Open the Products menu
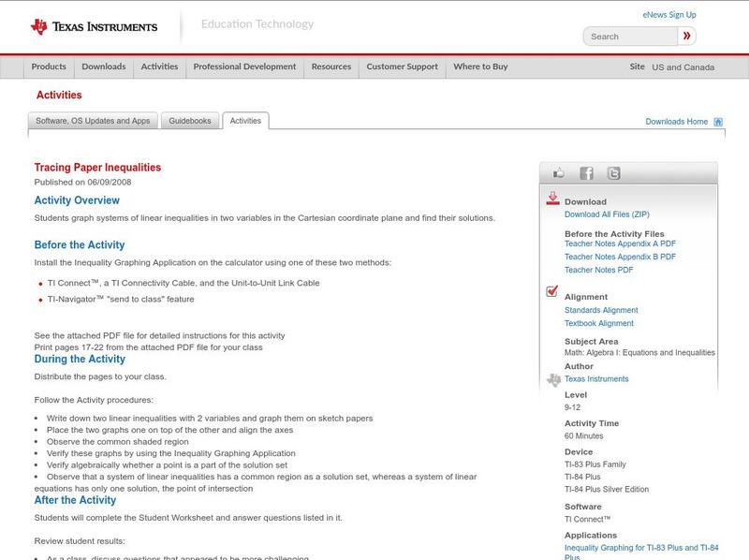The image size is (749, 560). pyautogui.click(x=49, y=66)
